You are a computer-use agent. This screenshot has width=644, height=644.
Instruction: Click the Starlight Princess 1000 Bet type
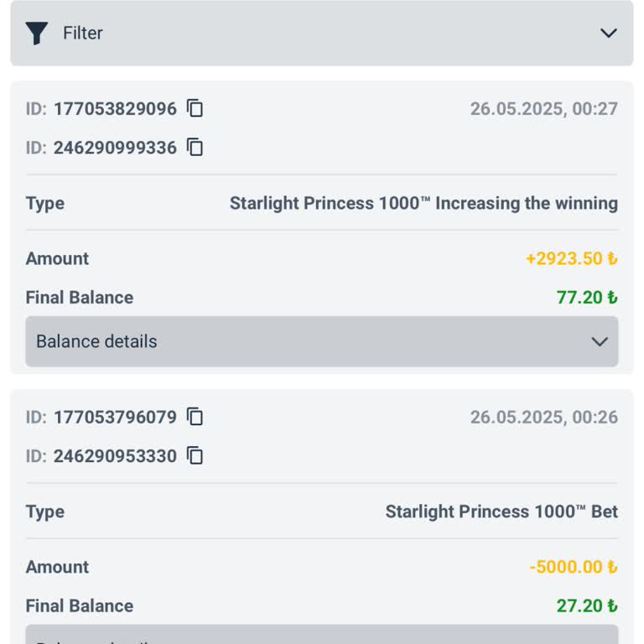click(x=501, y=512)
